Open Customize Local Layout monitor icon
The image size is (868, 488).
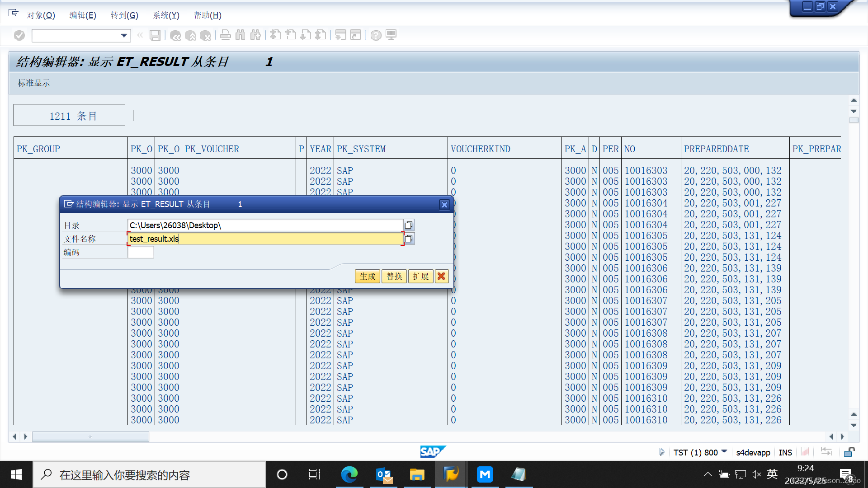click(x=392, y=35)
